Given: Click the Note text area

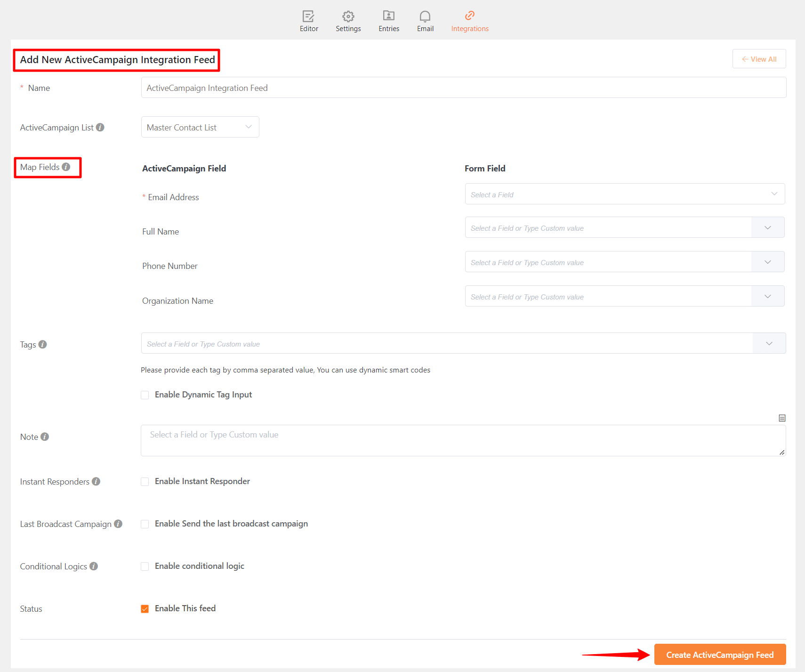Looking at the screenshot, I should point(463,441).
